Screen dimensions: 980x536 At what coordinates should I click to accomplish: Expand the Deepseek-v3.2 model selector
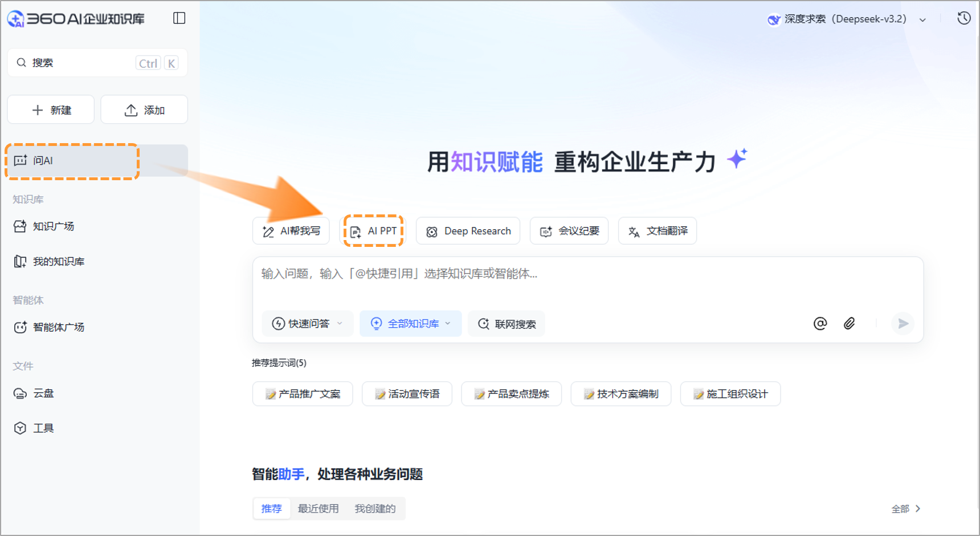922,19
